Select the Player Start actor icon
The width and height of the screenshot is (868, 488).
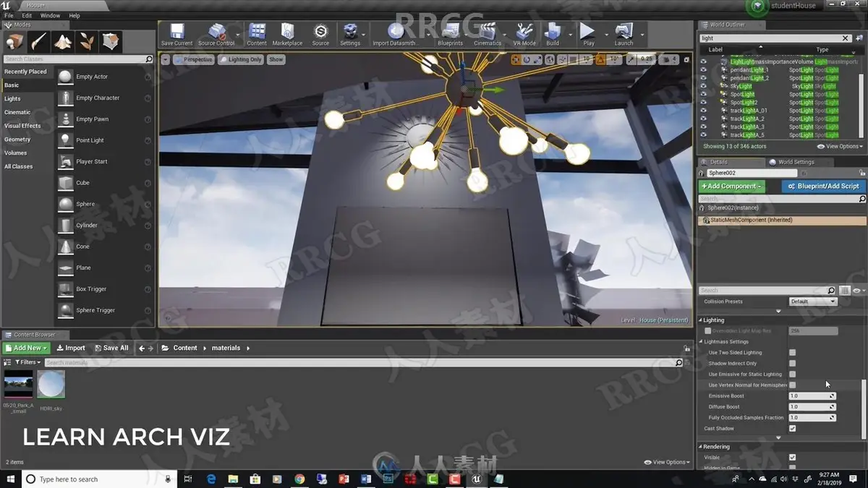(65, 161)
